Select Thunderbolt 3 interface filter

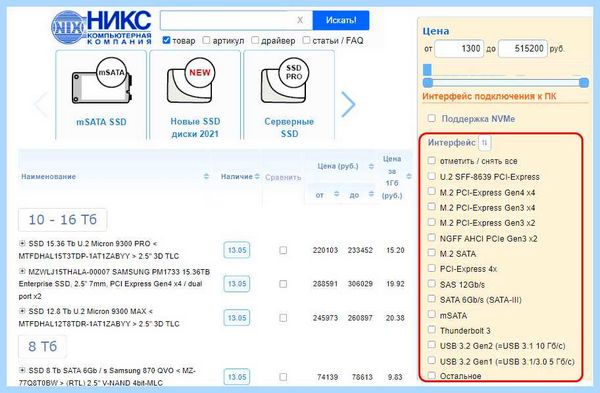pyautogui.click(x=432, y=329)
